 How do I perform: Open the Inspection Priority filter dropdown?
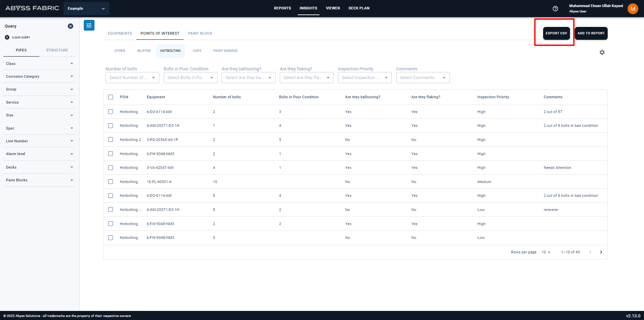(365, 78)
